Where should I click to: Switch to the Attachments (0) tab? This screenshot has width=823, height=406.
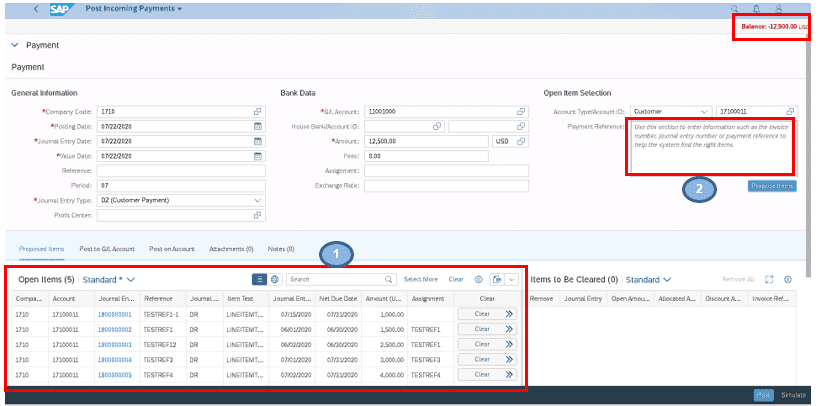coord(231,247)
